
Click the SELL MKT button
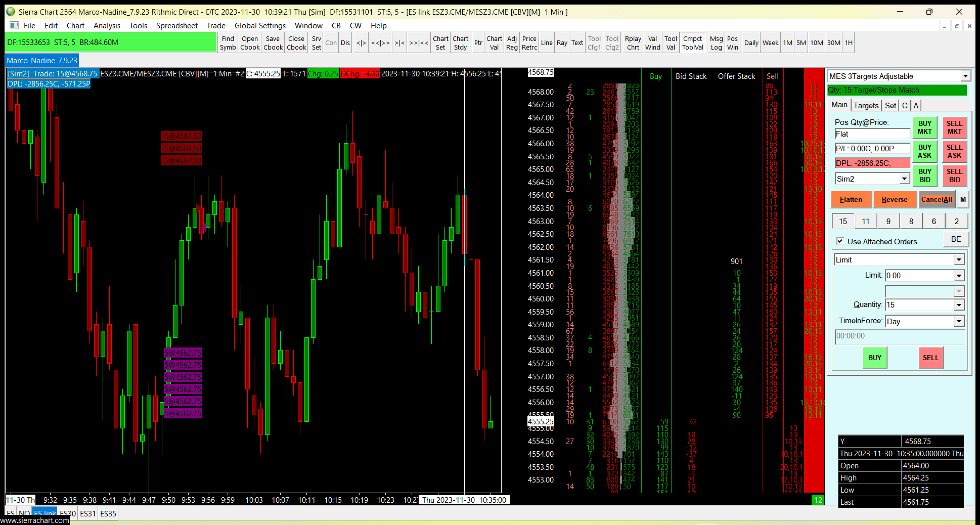tap(954, 127)
